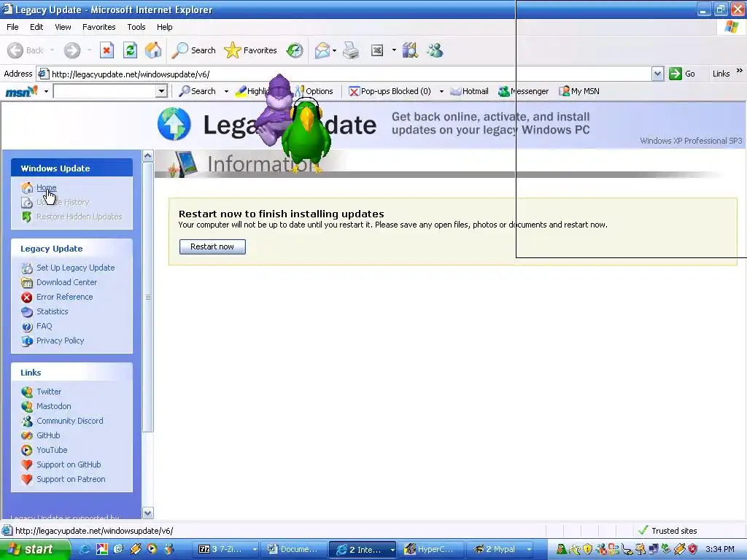Viewport: 747px width, 560px height.
Task: Open the History clock icon
Action: [295, 50]
